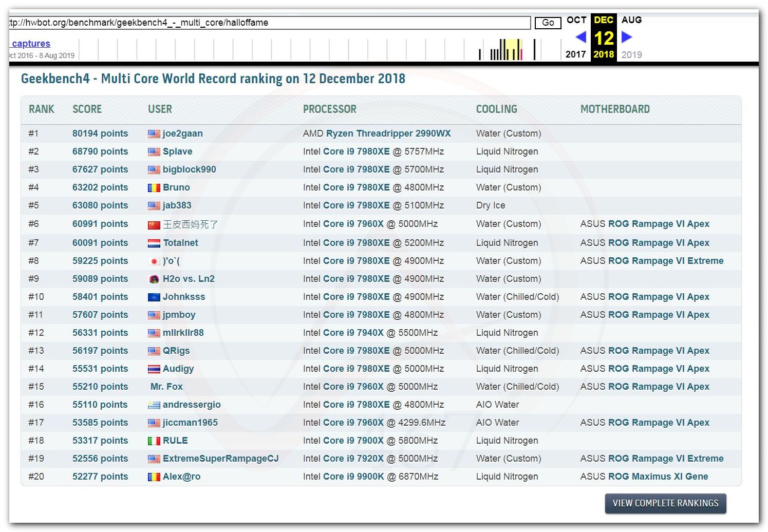
Task: Jump to the OCT 2017 capture
Action: 576,21
